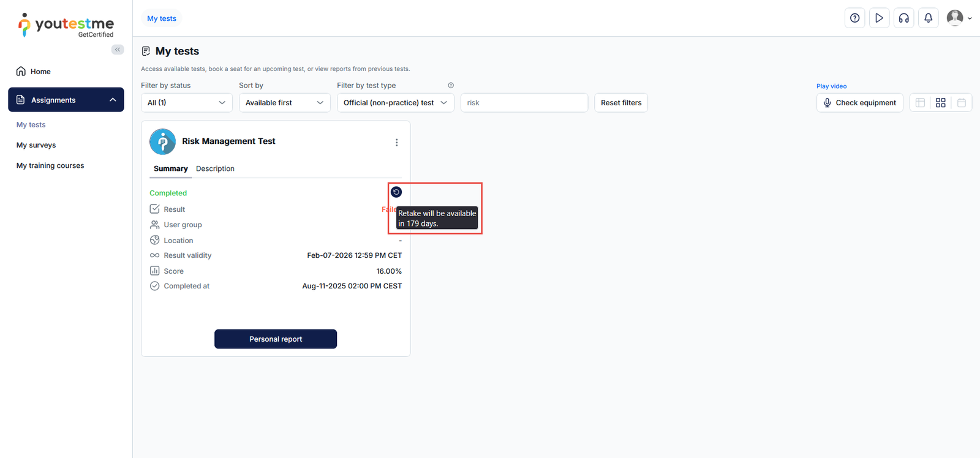Open the Filter by status dropdown

pos(186,103)
